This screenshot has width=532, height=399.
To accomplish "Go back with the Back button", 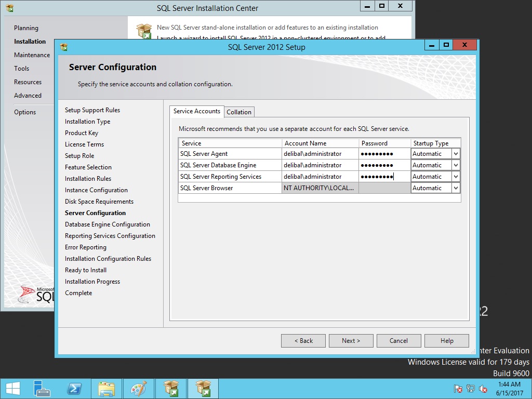I will point(303,341).
